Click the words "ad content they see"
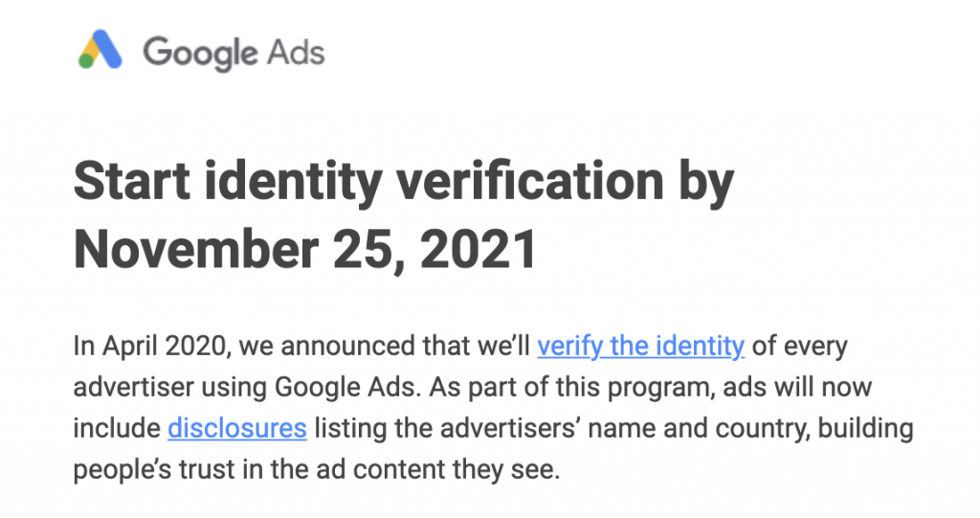The image size is (980, 518). [438, 470]
